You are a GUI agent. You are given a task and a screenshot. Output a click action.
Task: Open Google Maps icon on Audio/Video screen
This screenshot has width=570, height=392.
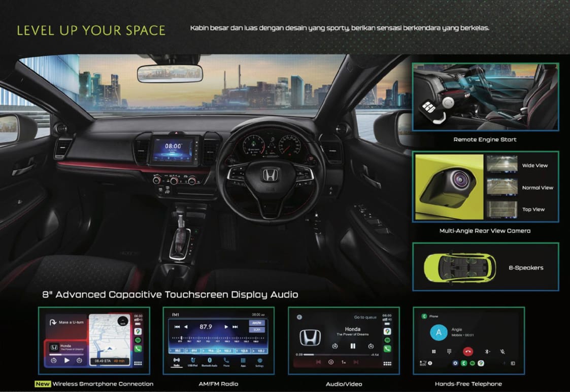click(387, 331)
